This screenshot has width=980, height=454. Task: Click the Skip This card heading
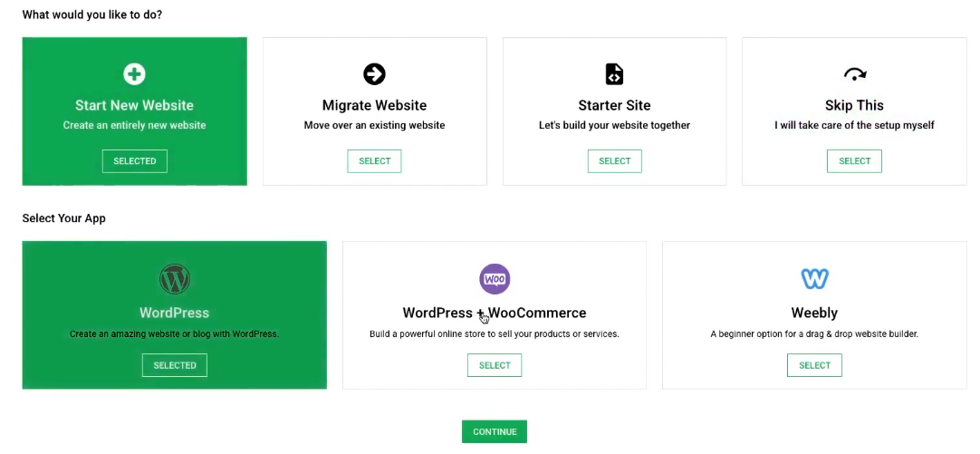[854, 105]
